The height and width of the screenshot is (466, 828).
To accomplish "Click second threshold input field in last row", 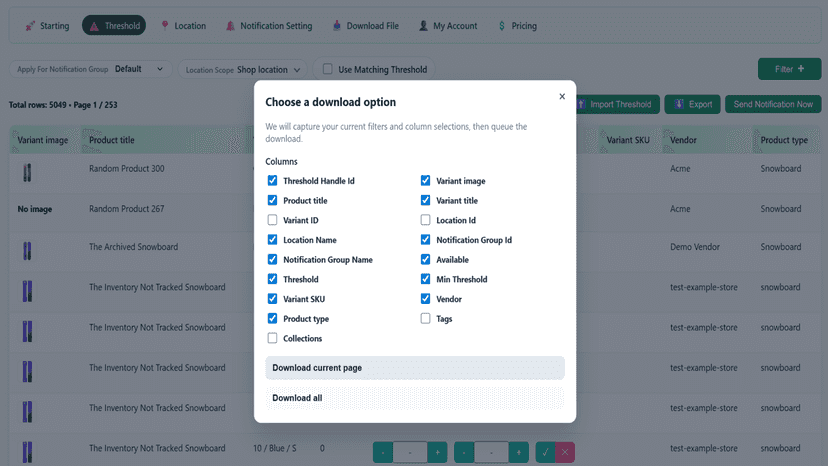I will pyautogui.click(x=491, y=452).
